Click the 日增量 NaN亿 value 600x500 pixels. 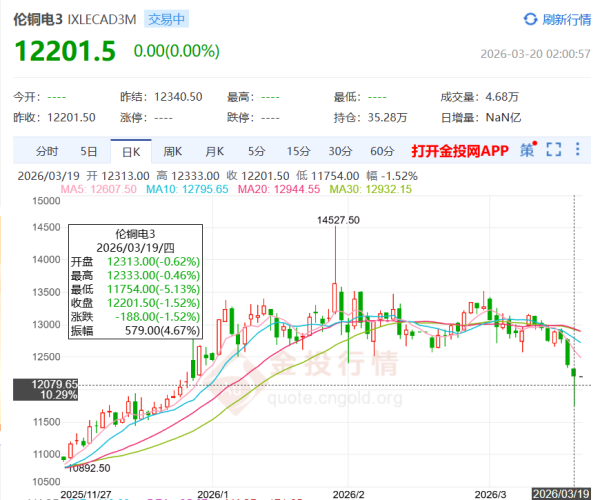(503, 117)
